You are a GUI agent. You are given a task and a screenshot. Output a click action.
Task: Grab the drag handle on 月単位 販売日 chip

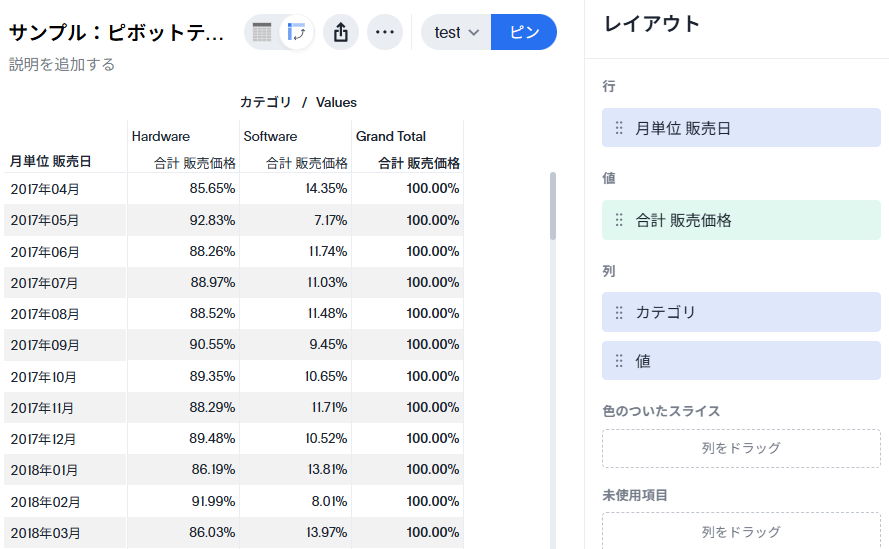pos(619,128)
